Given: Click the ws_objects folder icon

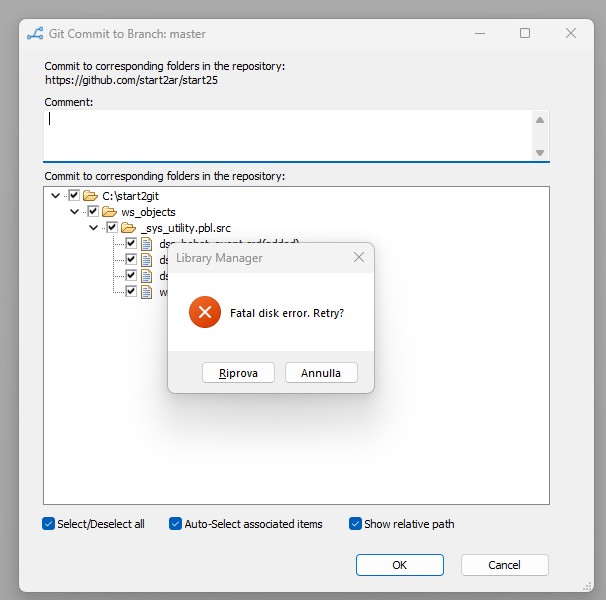Looking at the screenshot, I should click(110, 212).
